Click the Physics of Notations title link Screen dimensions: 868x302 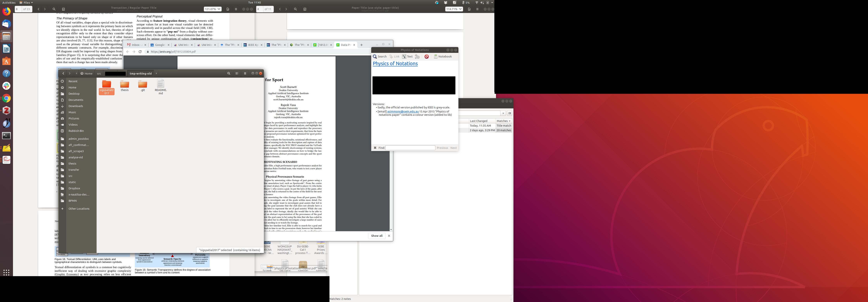(395, 64)
